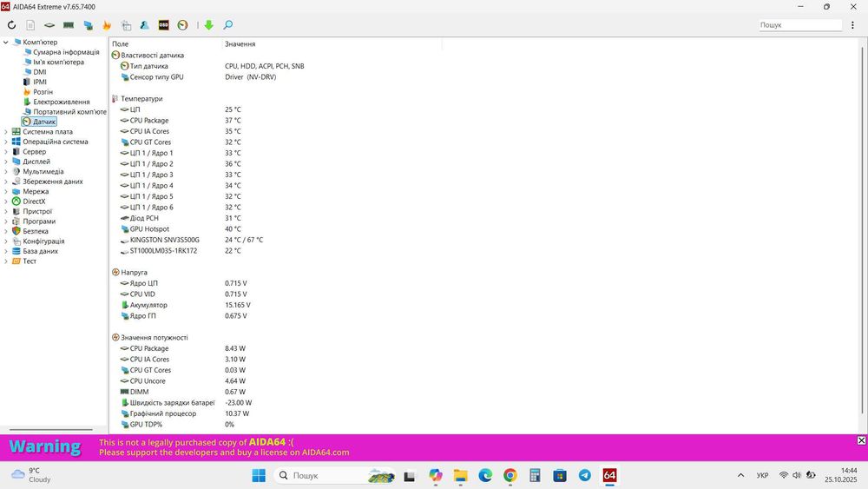Click the sensor gauge toolbar icon
This screenshot has width=868, height=489.
tap(182, 25)
